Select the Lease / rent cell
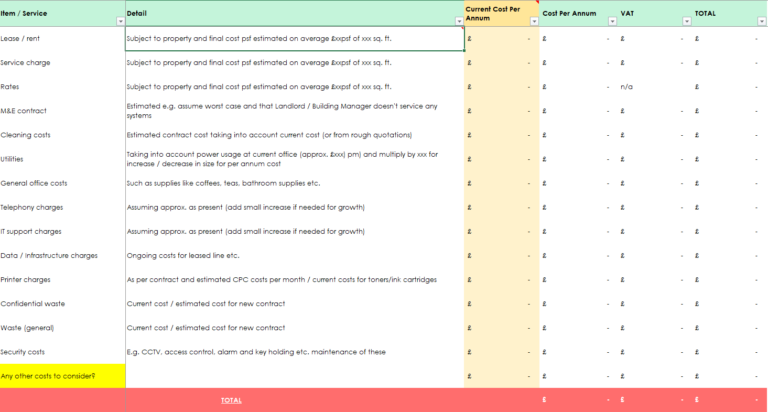 click(62, 38)
